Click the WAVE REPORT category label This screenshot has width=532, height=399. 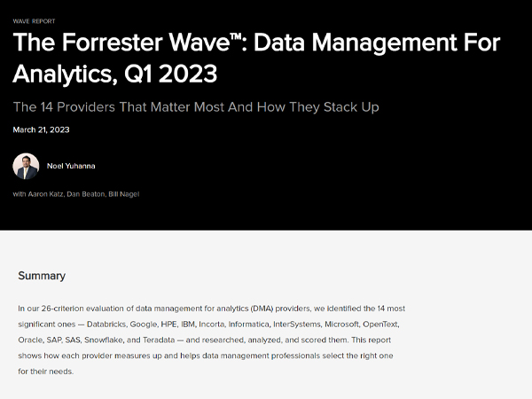click(34, 21)
